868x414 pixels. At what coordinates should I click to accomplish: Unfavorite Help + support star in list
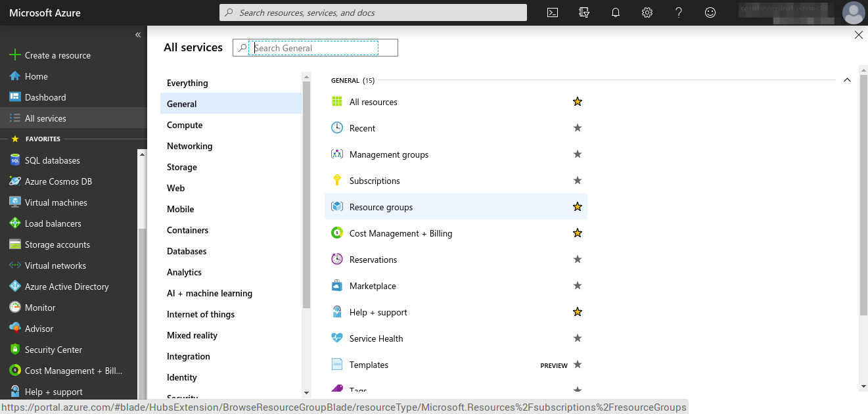(578, 312)
